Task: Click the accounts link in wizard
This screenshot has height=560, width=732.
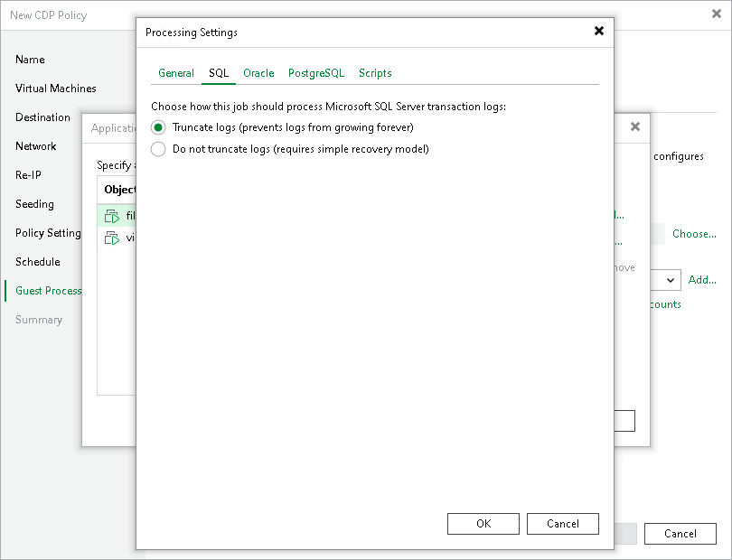Action: (666, 304)
